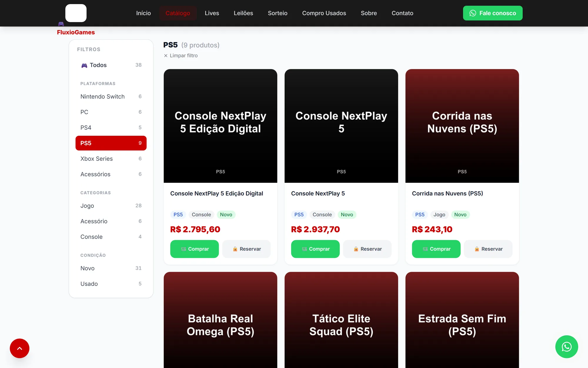Filter by Acessório category

click(111, 221)
